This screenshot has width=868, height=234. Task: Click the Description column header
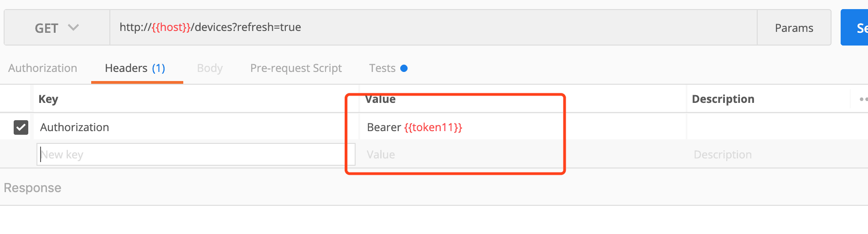[x=723, y=99]
